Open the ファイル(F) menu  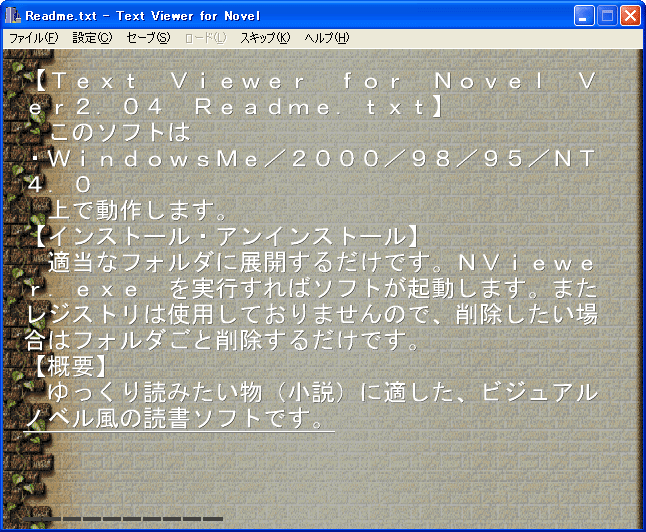point(33,38)
